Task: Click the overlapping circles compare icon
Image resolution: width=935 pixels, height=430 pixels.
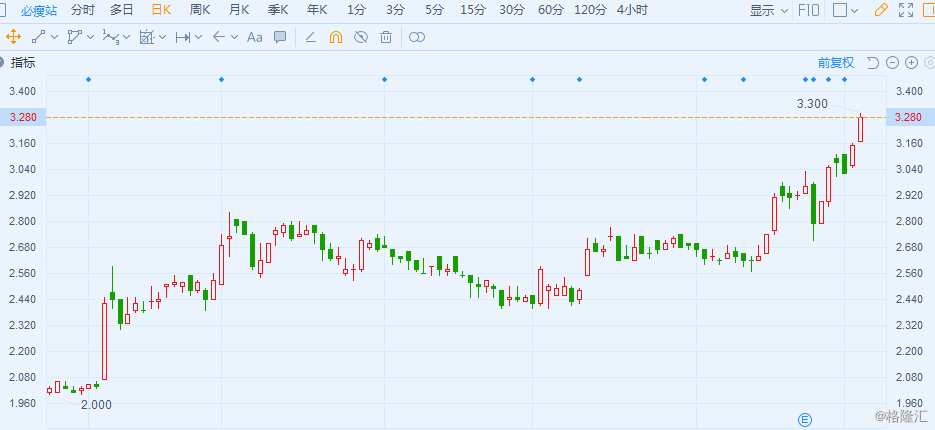Action: 417,37
